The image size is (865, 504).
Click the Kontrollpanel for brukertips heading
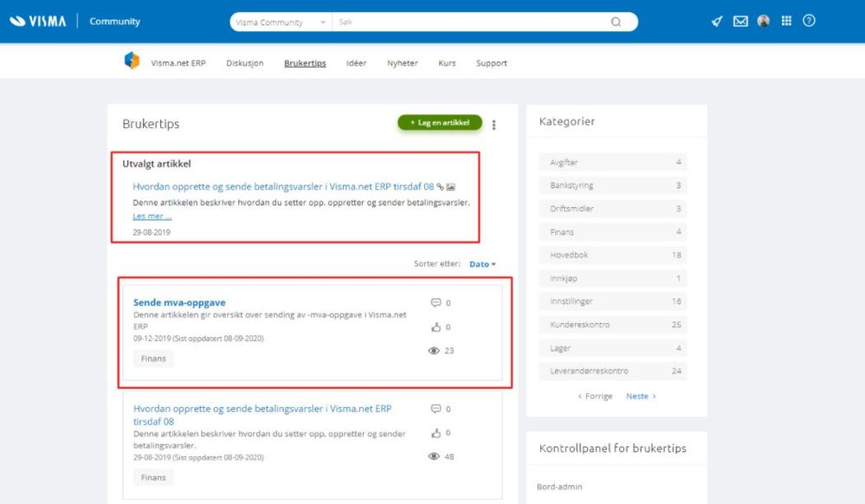pyautogui.click(x=613, y=449)
